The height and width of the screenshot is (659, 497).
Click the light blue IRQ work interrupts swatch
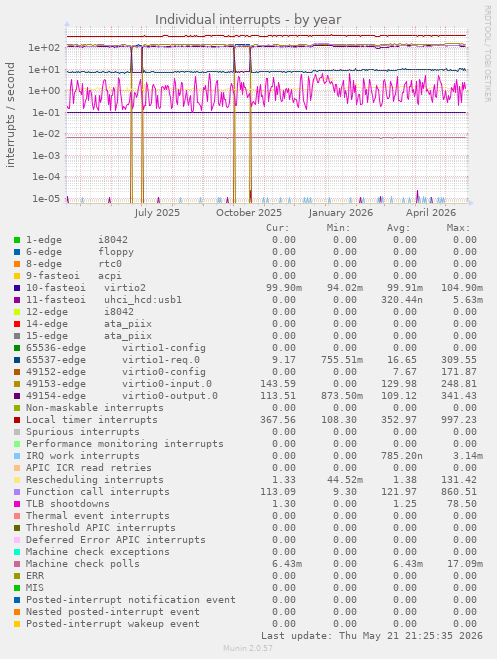click(17, 456)
